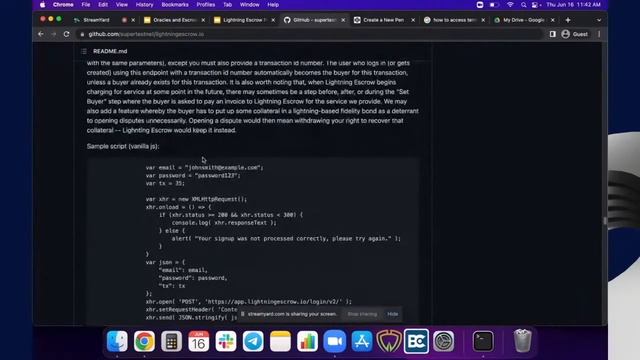Click the page vertical scrollbar

[604, 221]
